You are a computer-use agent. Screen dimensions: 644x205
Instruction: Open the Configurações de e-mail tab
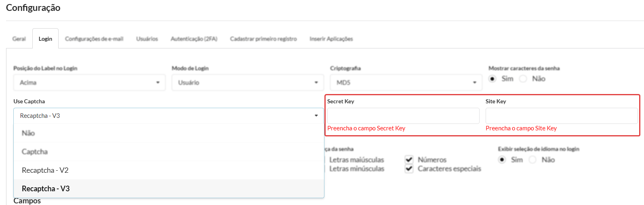(94, 39)
